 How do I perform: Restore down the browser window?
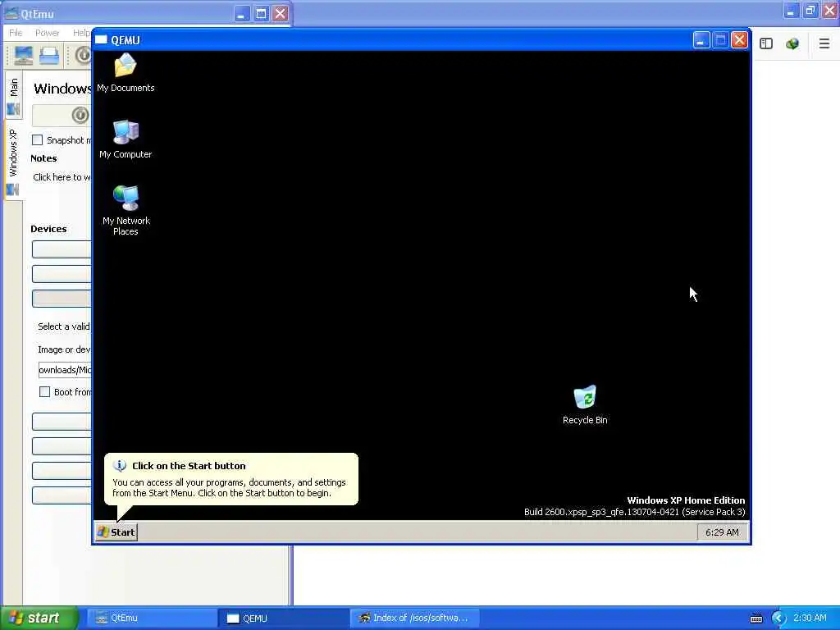point(810,10)
